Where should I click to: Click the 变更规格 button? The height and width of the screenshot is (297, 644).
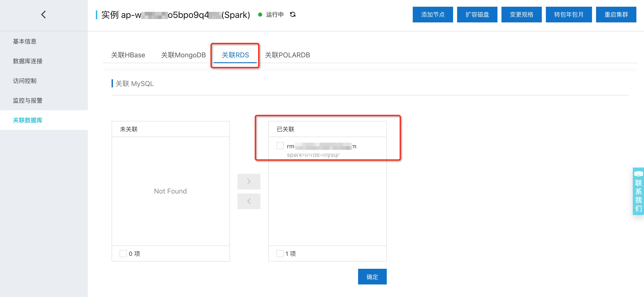(521, 15)
